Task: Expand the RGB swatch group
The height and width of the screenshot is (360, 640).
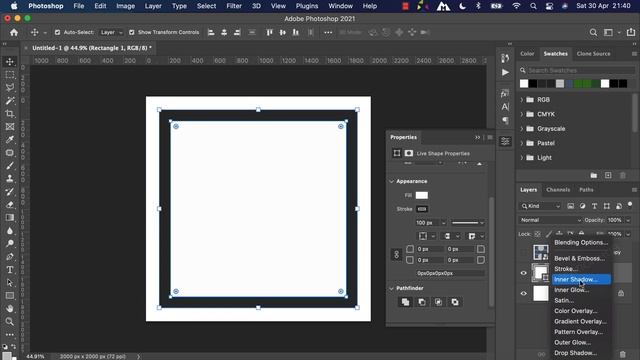Action: click(522, 100)
